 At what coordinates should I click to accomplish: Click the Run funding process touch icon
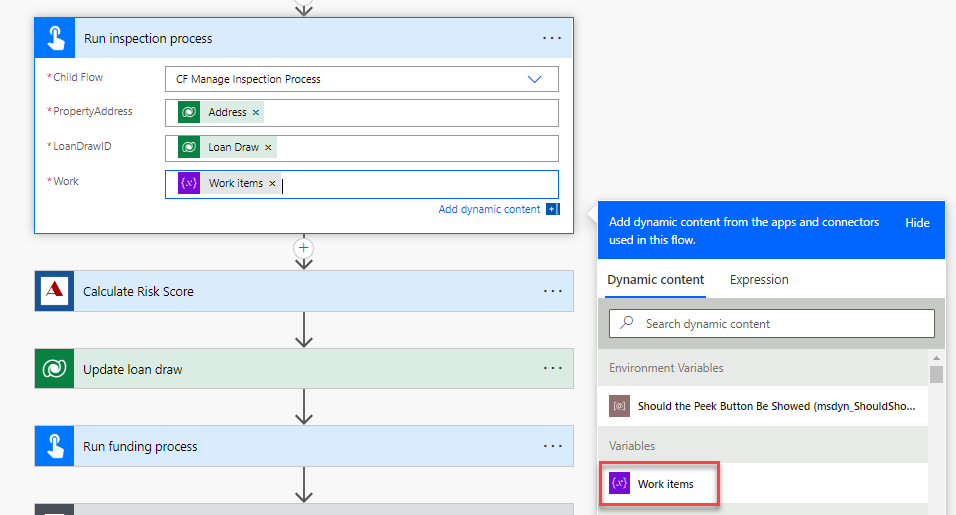click(54, 447)
